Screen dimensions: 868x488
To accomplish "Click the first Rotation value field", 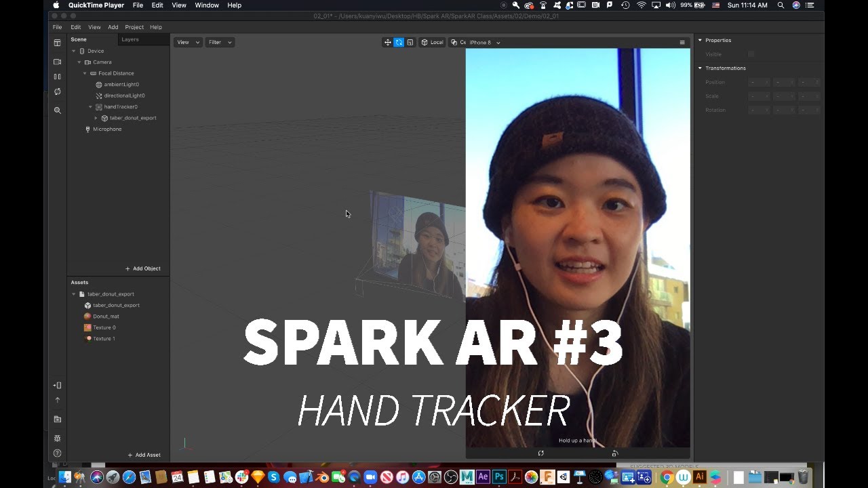I will [759, 110].
